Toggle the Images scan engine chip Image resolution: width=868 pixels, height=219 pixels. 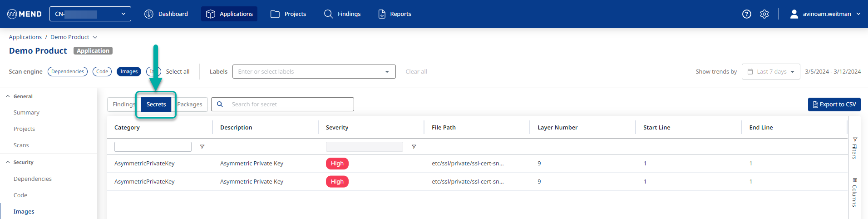[129, 72]
